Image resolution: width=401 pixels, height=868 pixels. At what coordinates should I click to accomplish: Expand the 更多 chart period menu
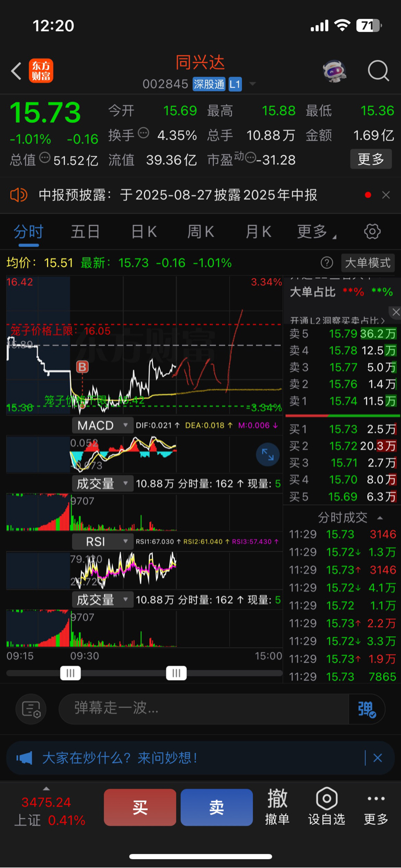pyautogui.click(x=316, y=232)
